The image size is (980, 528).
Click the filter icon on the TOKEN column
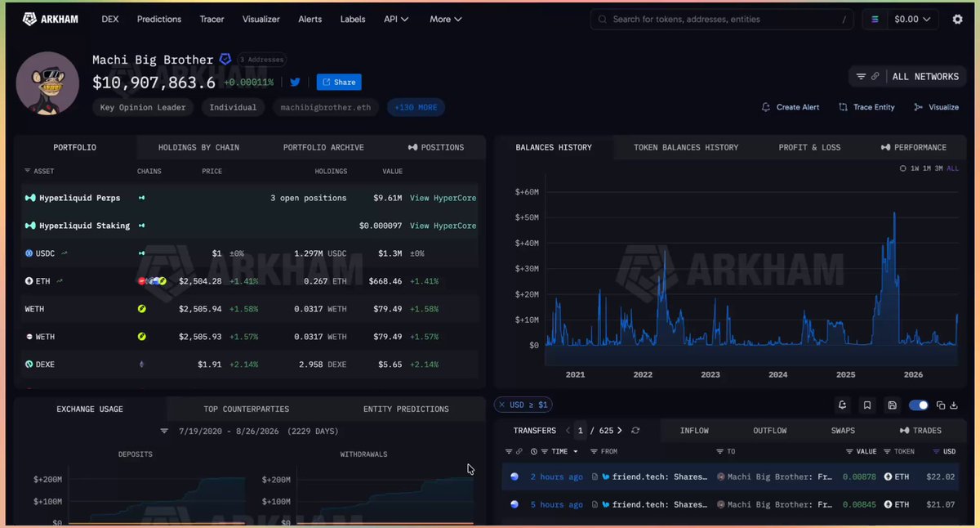pyautogui.click(x=888, y=451)
